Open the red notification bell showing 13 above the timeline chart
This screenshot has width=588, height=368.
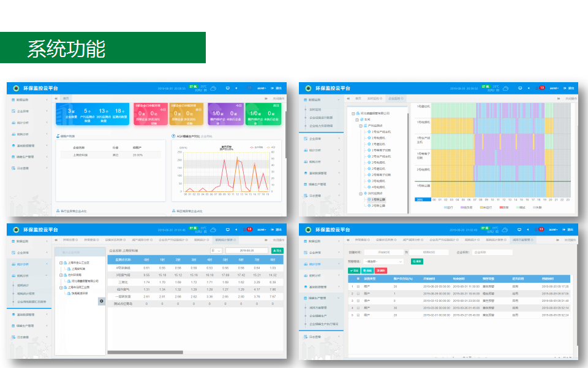tap(540, 88)
